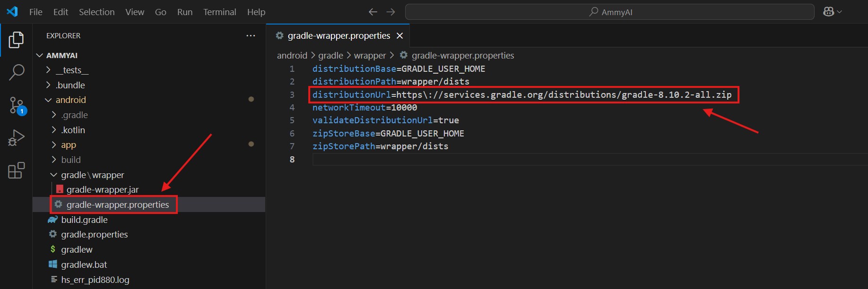Open the Terminal menu

pos(219,12)
